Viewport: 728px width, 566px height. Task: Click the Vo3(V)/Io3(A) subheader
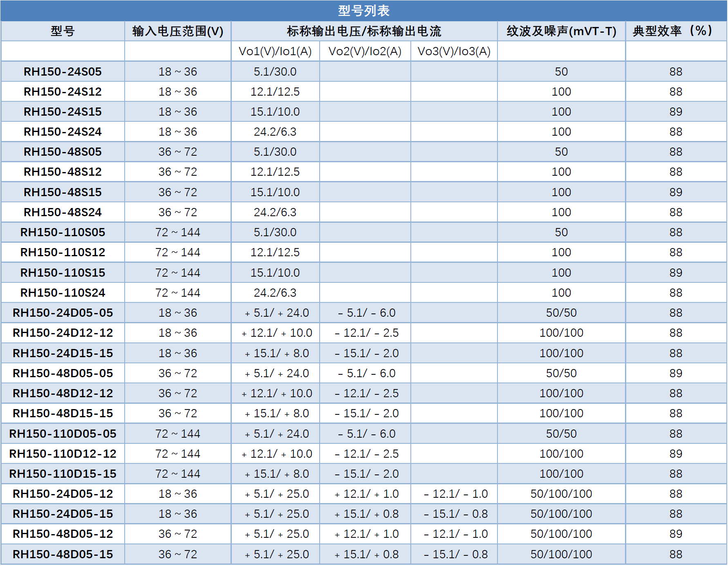coord(454,51)
